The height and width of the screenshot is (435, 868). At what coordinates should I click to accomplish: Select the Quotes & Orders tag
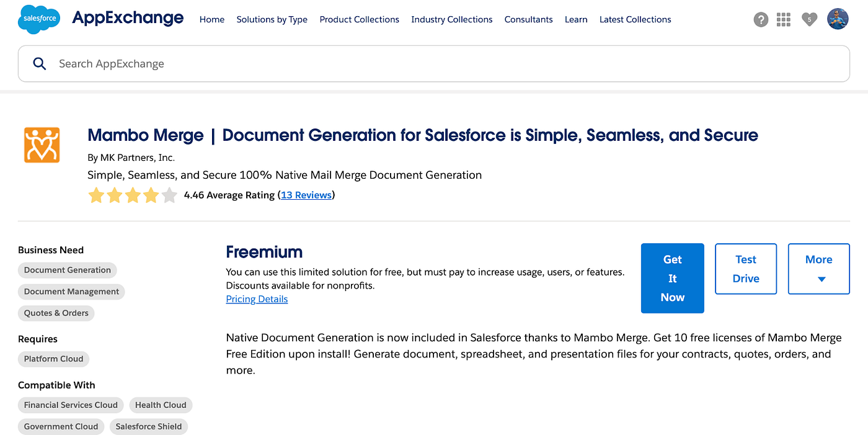(56, 313)
